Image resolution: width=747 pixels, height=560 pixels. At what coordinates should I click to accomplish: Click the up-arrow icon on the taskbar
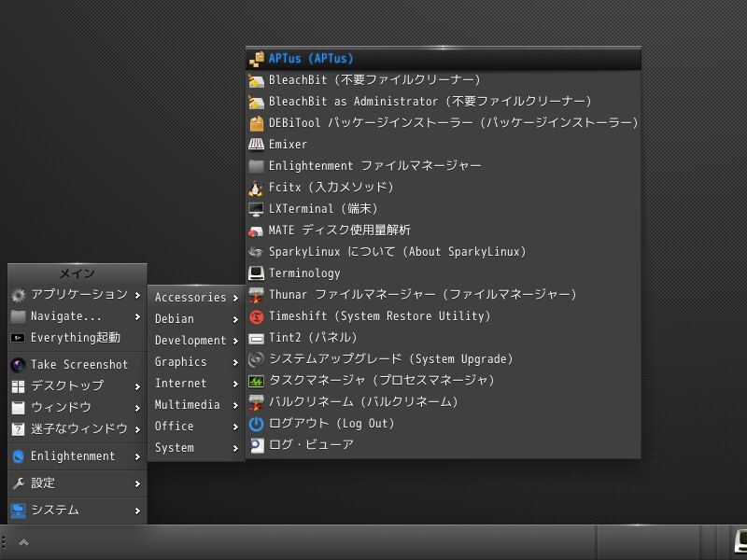coord(23,542)
